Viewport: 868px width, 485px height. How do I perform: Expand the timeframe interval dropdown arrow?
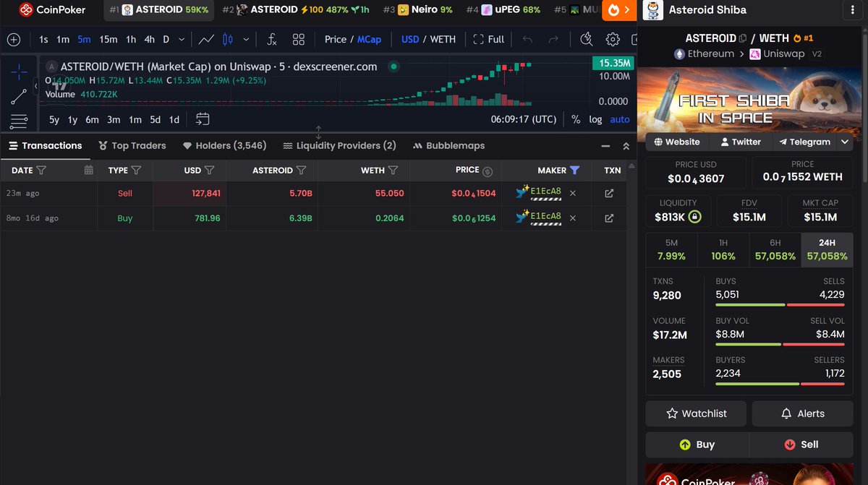click(181, 39)
